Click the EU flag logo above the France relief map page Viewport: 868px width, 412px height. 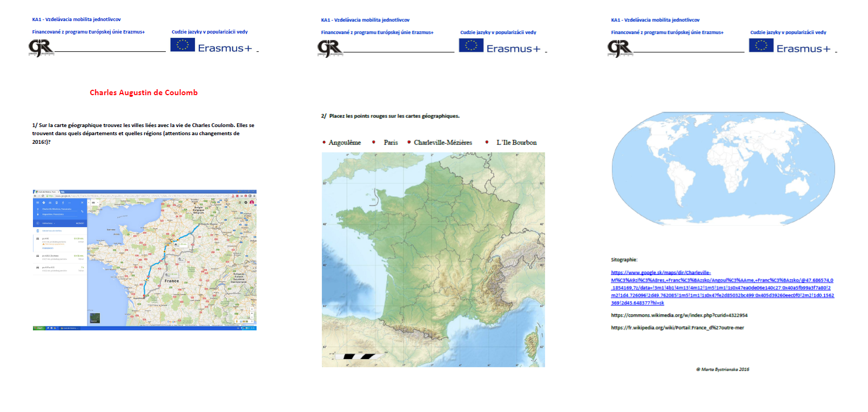(x=471, y=45)
